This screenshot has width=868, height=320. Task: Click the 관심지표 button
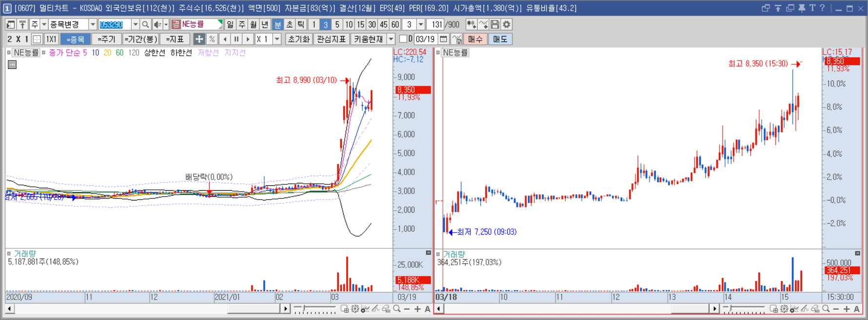[331, 39]
